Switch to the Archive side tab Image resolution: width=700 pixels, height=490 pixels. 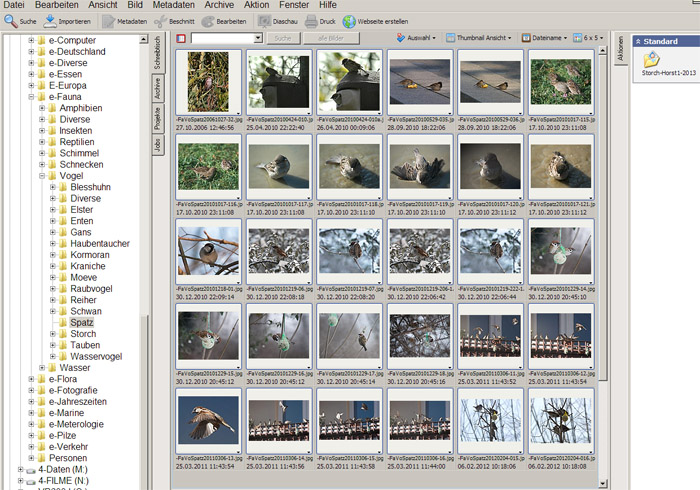coord(157,86)
